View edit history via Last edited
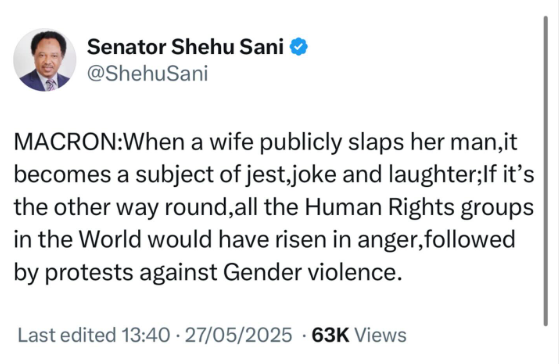 point(67,335)
